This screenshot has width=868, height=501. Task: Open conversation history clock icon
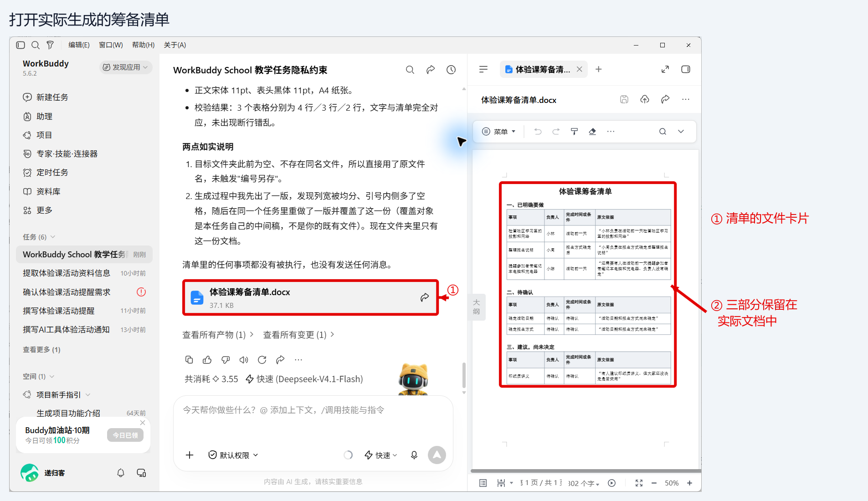point(451,70)
